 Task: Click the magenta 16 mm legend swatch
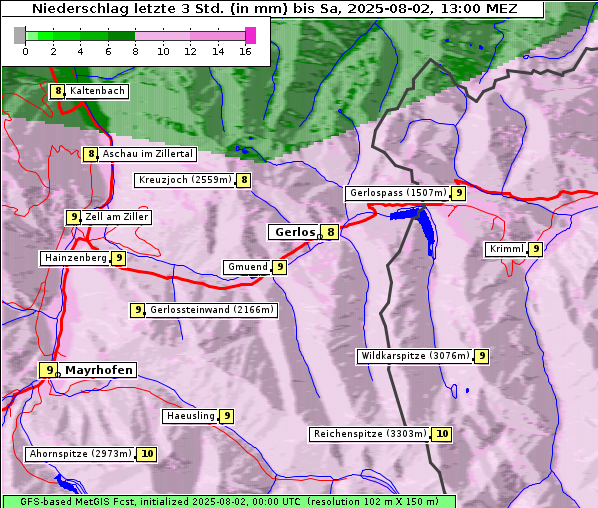pyautogui.click(x=251, y=35)
